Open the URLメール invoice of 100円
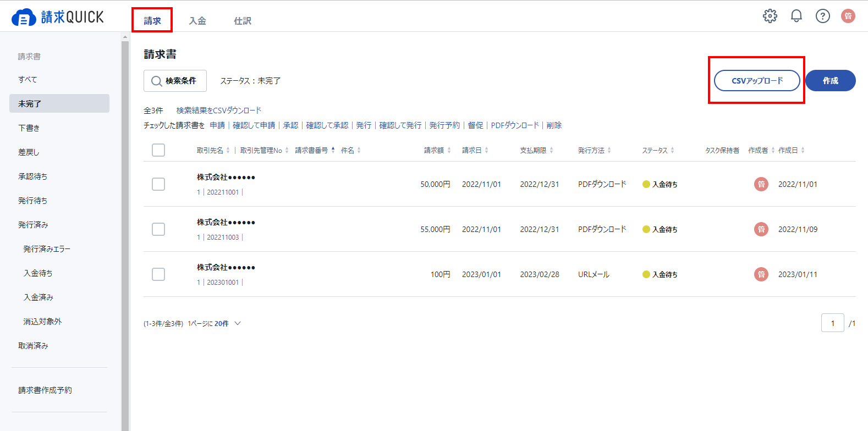The width and height of the screenshot is (868, 431). [x=499, y=274]
